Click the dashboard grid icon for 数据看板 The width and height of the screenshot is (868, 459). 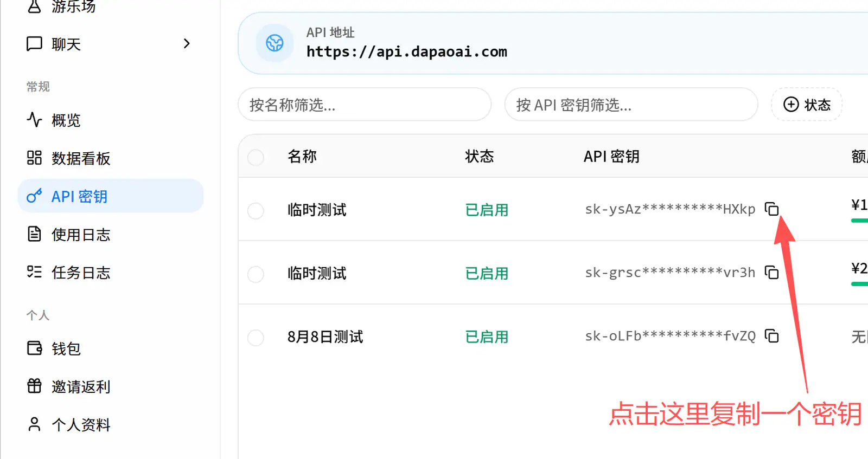[x=34, y=158]
